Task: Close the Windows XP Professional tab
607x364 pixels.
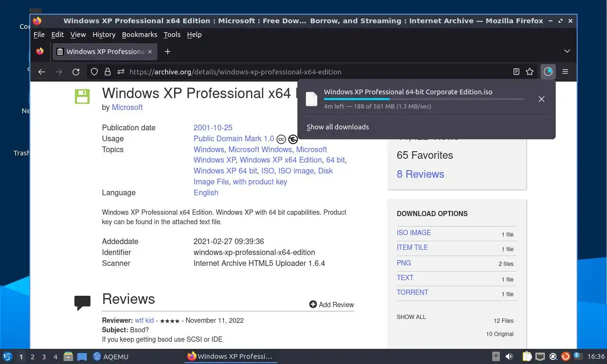Action: tap(150, 51)
